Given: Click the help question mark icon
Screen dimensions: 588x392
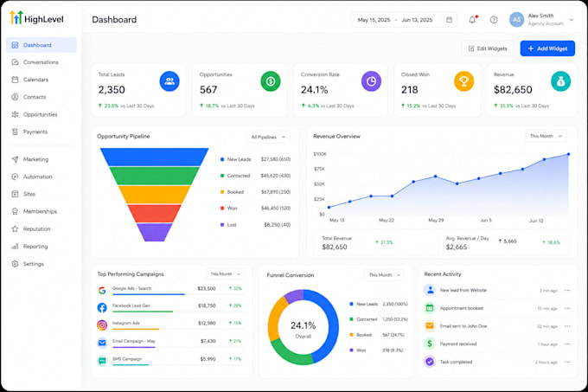Looking at the screenshot, I should point(494,20).
